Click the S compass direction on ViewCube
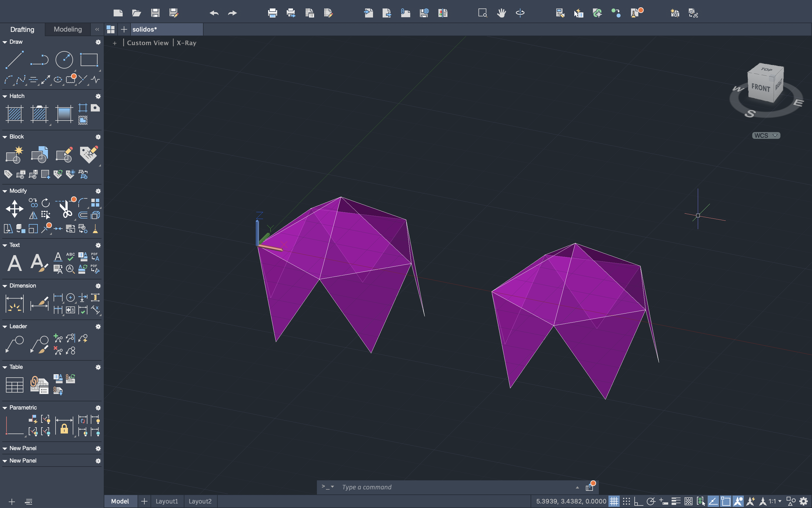 click(x=750, y=113)
